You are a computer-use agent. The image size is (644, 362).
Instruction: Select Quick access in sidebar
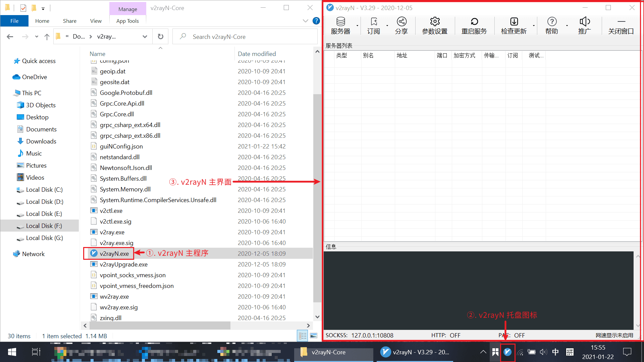tap(39, 61)
